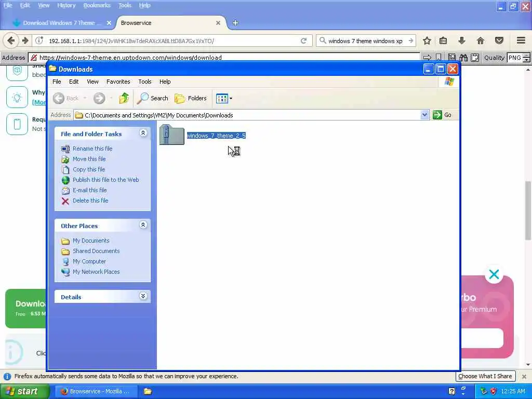Close the Browservice tab

[x=218, y=23]
